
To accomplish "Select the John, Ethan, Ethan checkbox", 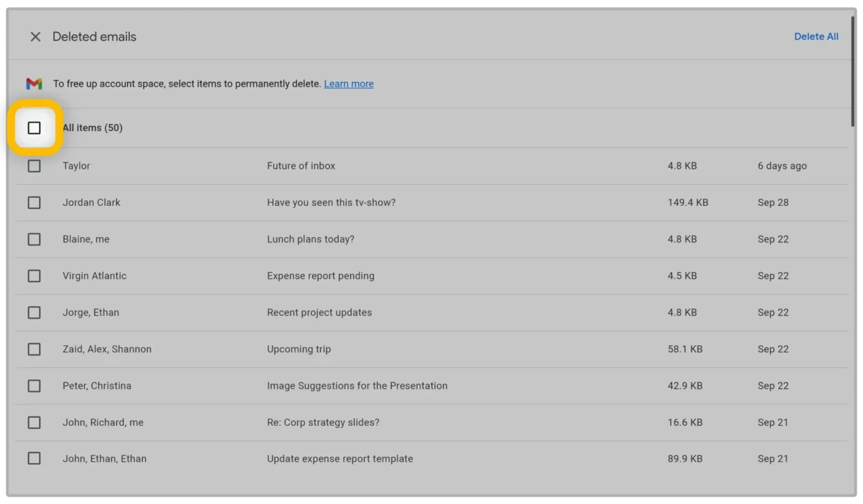I will point(34,459).
